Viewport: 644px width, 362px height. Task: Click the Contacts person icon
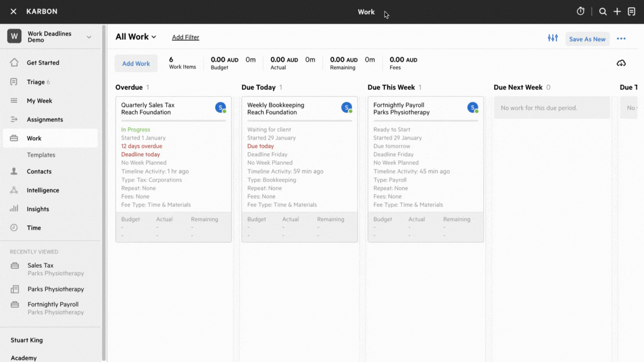pyautogui.click(x=14, y=171)
